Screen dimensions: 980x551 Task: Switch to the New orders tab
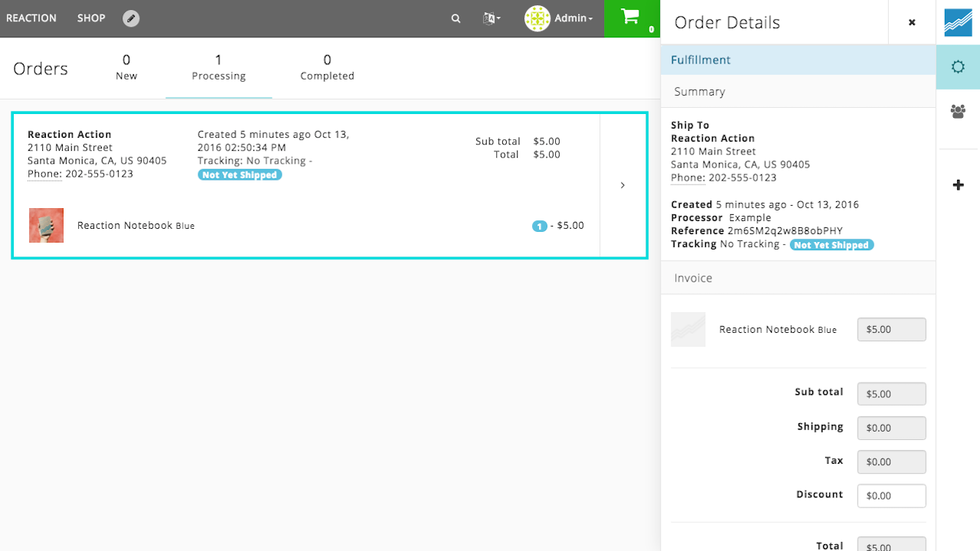126,67
